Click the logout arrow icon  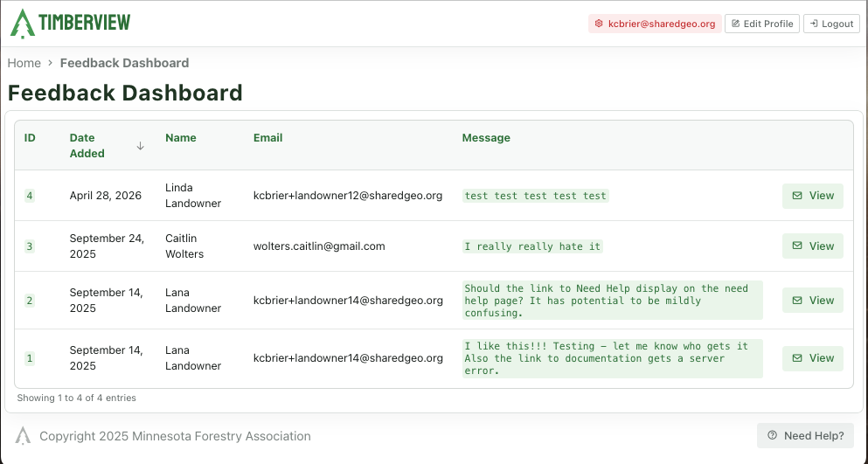(x=814, y=24)
